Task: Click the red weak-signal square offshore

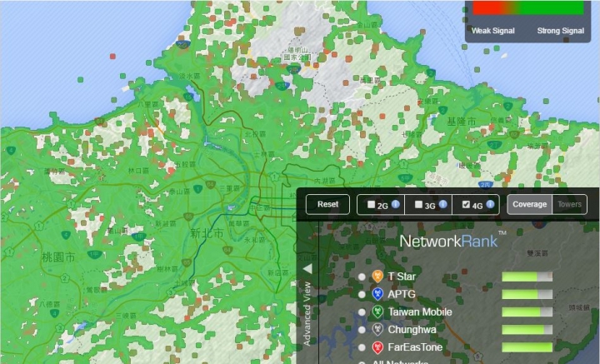Action: point(112,56)
